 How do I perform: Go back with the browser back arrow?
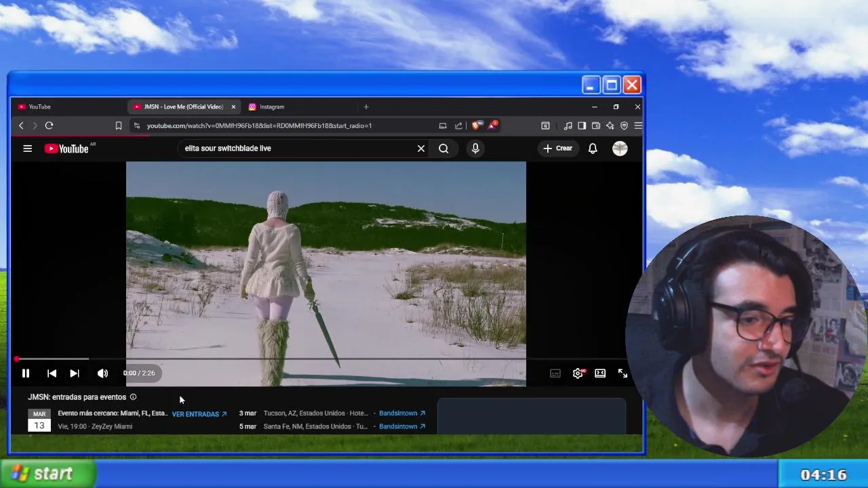click(x=21, y=125)
